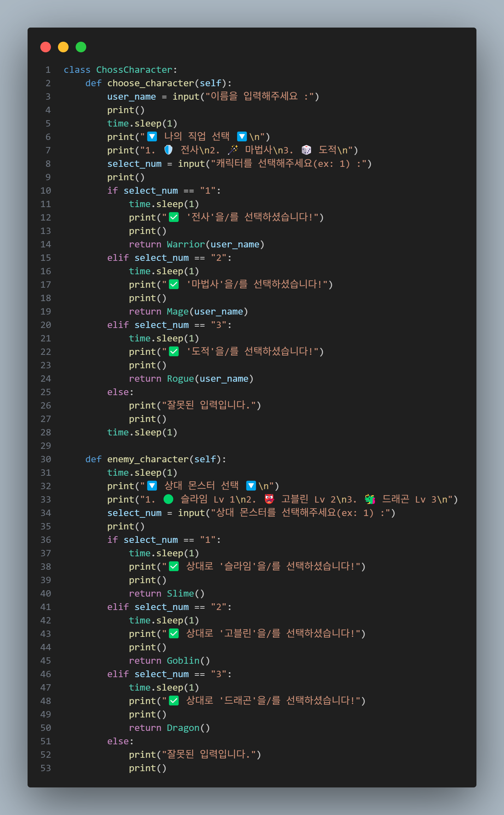Viewport: 504px width, 815px height.
Task: Click the check mark emoji before '상대로 '드래곤''
Action: [x=174, y=700]
